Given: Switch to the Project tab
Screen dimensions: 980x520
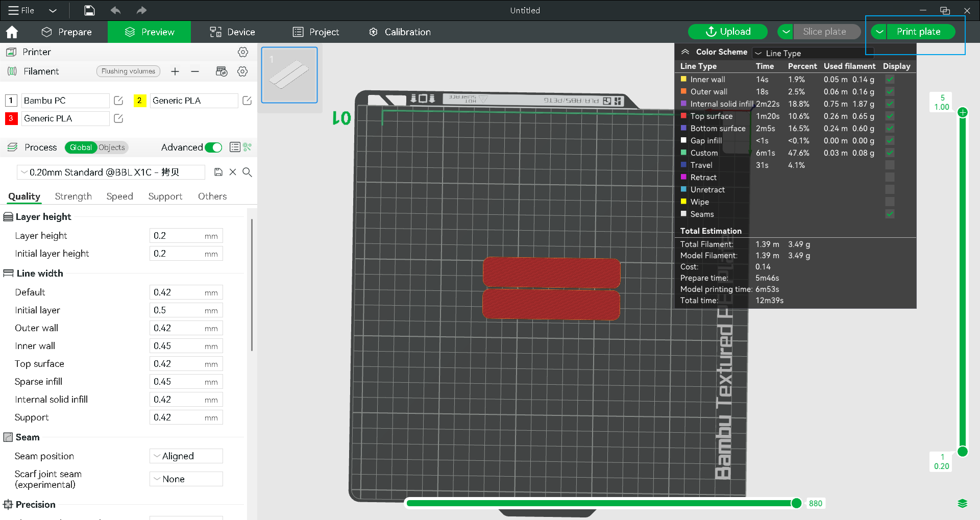Looking at the screenshot, I should click(x=316, y=32).
